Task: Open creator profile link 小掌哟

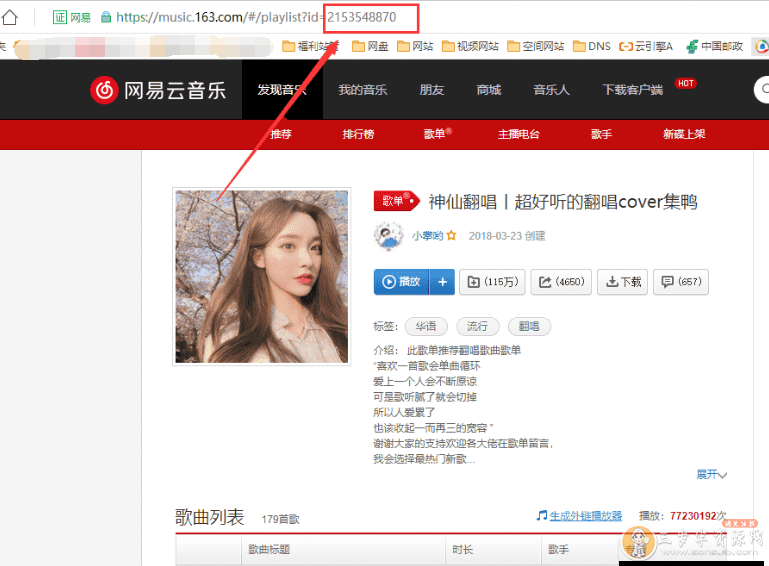Action: point(427,236)
